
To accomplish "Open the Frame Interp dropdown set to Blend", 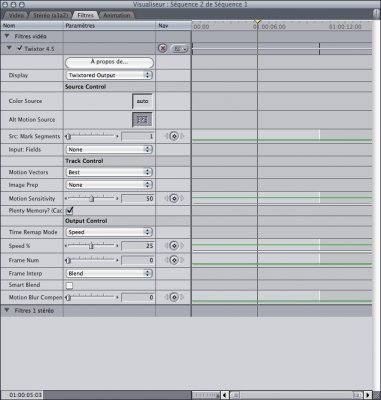I will (x=109, y=273).
